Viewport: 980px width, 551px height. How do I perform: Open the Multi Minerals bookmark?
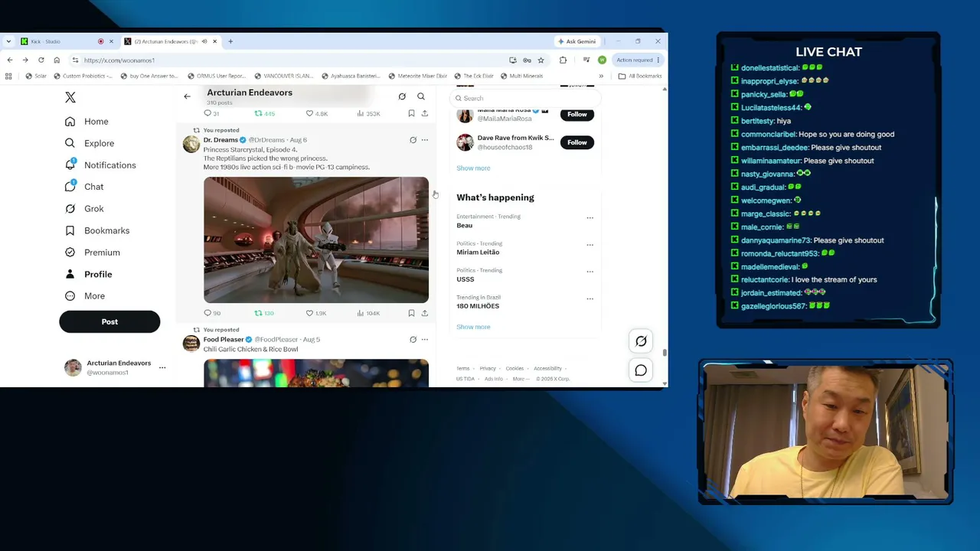(x=521, y=77)
